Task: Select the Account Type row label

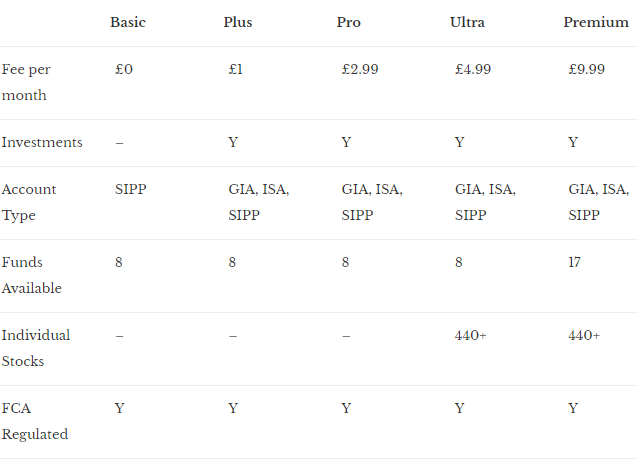Action: pos(29,202)
